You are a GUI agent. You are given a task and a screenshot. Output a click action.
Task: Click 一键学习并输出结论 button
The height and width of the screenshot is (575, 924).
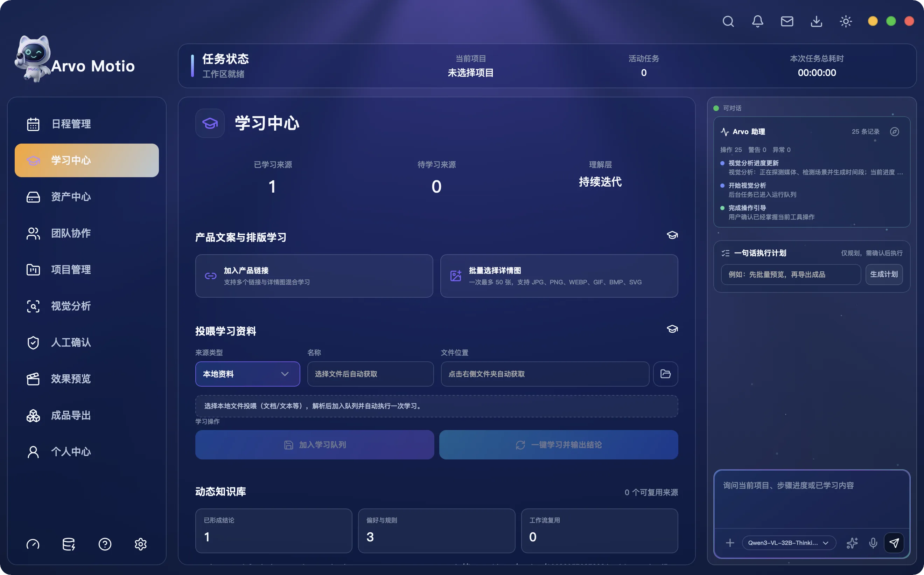[558, 445]
